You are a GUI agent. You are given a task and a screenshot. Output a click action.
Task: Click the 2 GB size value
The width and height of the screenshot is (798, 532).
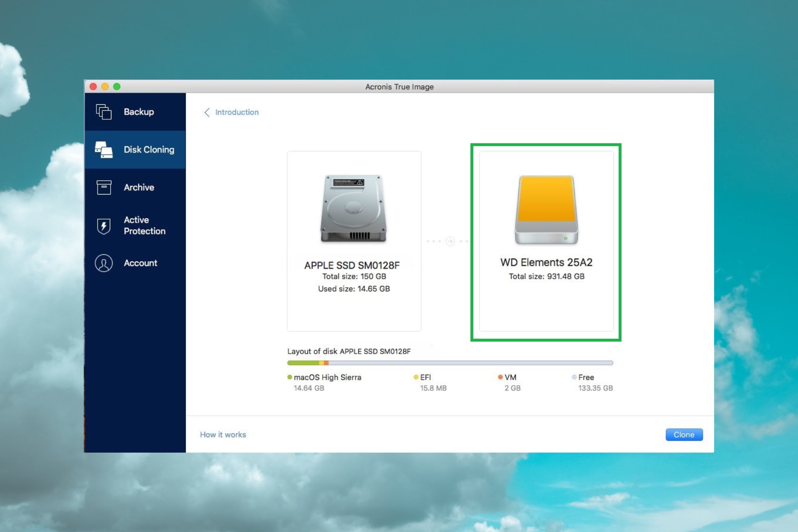tap(512, 388)
